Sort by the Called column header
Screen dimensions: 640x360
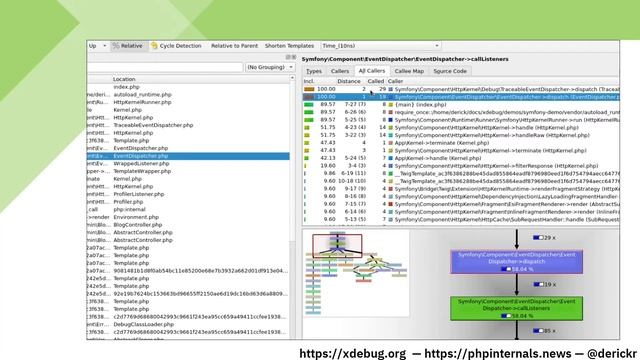pyautogui.click(x=376, y=81)
